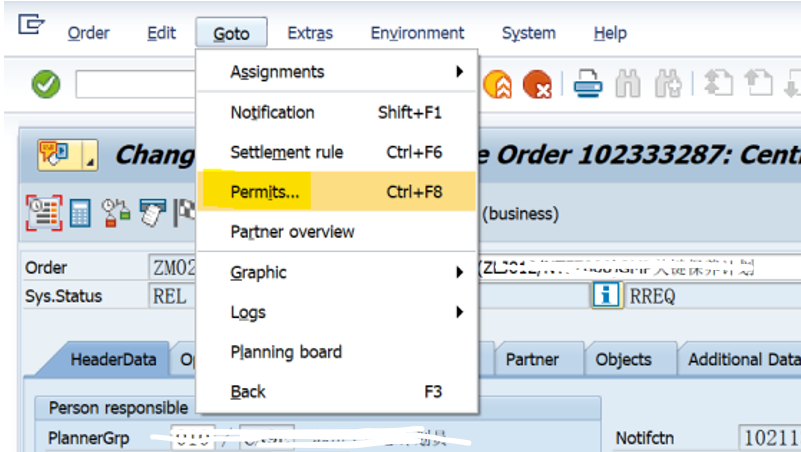Image resolution: width=801 pixels, height=452 pixels.
Task: Click the Previous Page icon
Action: [x=758, y=83]
